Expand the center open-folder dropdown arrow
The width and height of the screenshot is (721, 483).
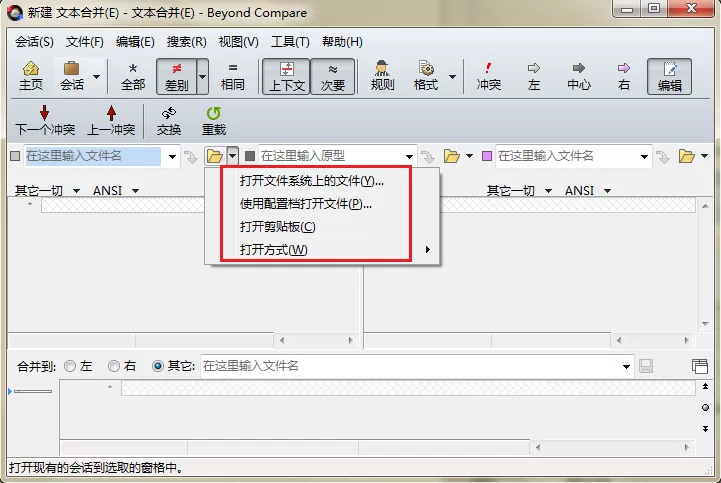click(x=469, y=156)
